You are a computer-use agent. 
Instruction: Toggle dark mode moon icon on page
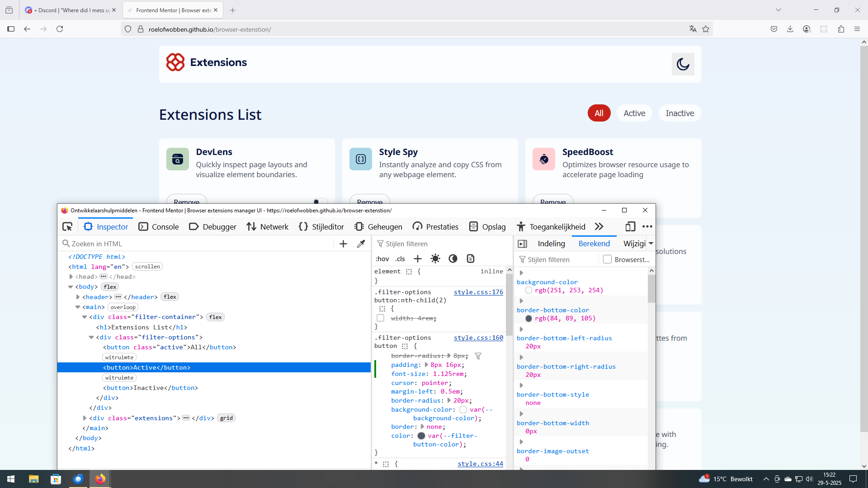[x=683, y=64]
